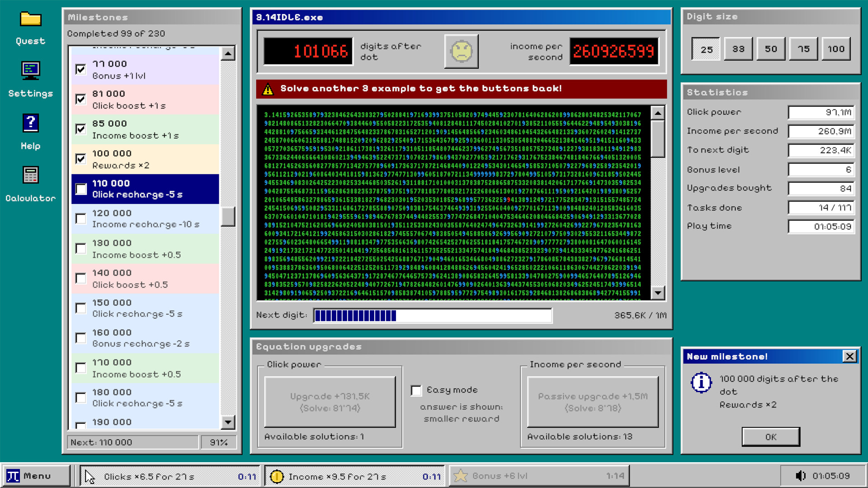868x488 pixels.
Task: Click the Next digit progress bar
Action: (x=433, y=315)
